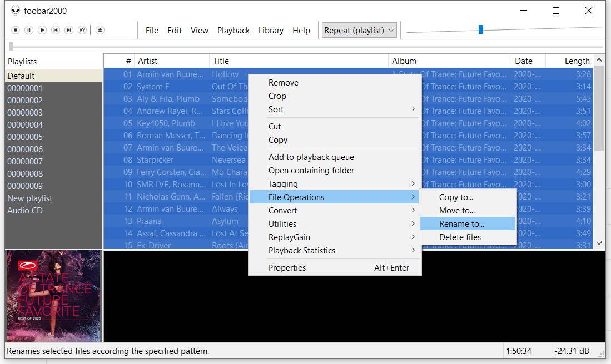Click the track number # column header

119,61
